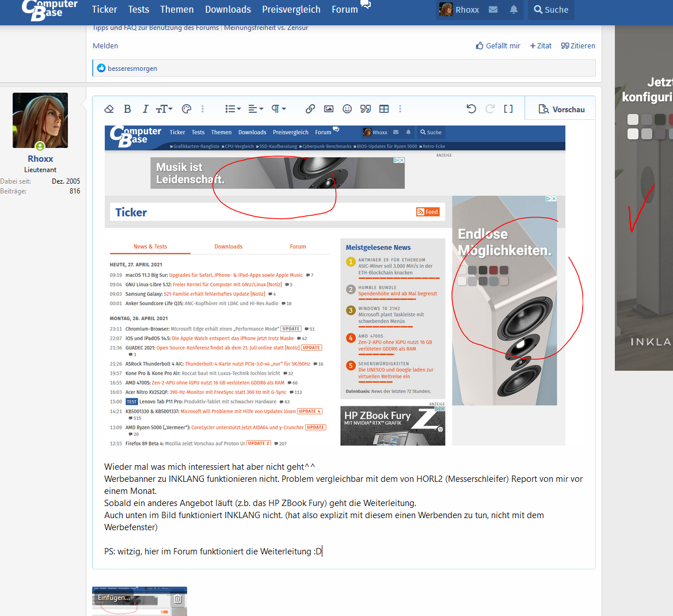Like the post with Gefällt mir
This screenshot has height=616, width=673.
click(x=498, y=46)
